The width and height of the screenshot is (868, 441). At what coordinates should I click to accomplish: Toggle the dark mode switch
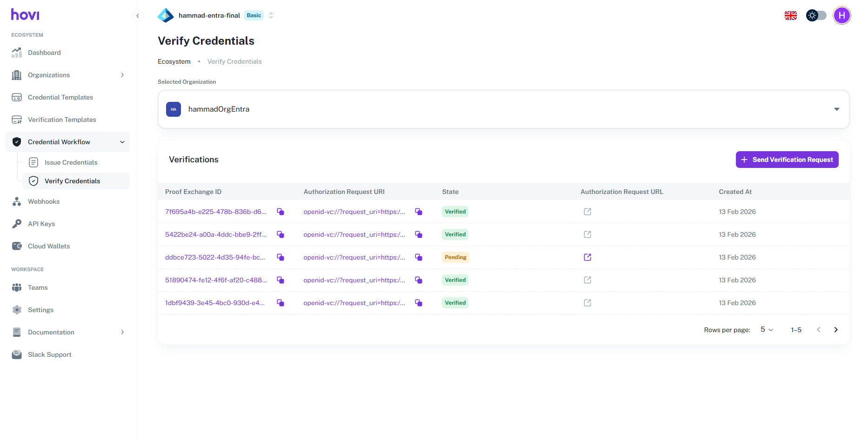(x=816, y=15)
